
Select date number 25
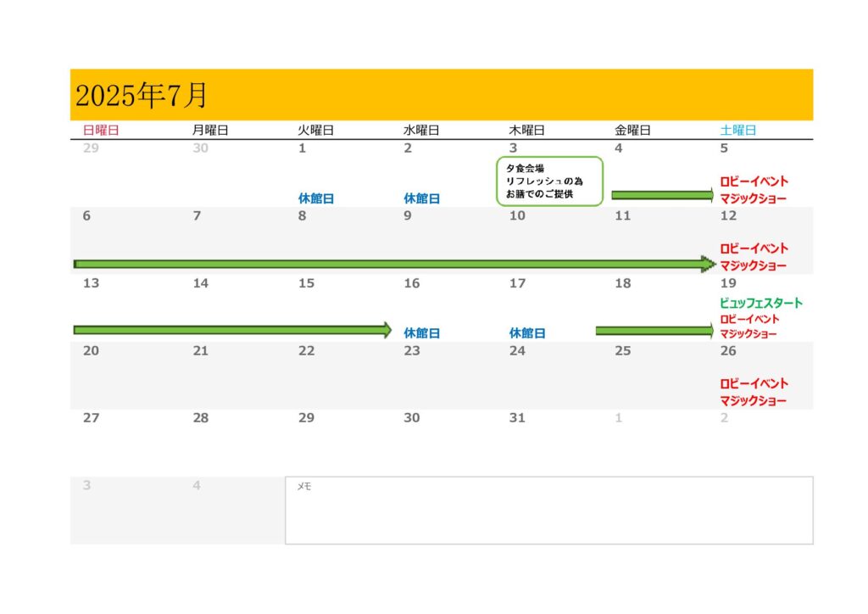point(623,350)
